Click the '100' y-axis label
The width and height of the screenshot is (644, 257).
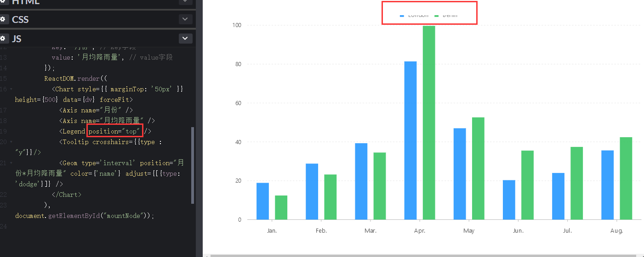click(x=237, y=25)
